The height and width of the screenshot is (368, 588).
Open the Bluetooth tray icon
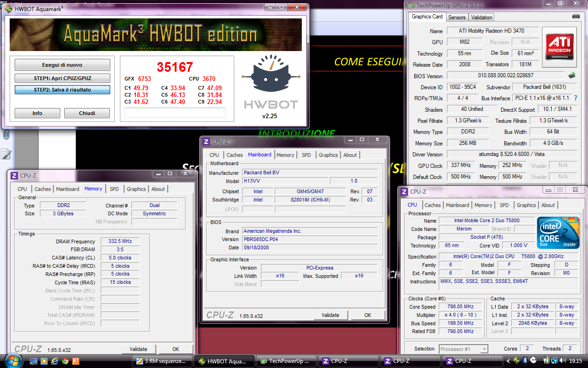point(525,361)
